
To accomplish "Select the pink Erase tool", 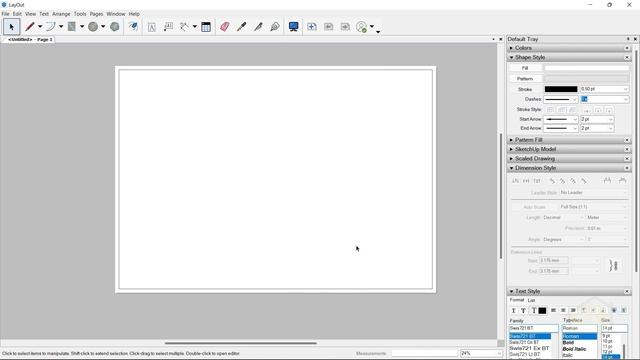I will pyautogui.click(x=224, y=27).
